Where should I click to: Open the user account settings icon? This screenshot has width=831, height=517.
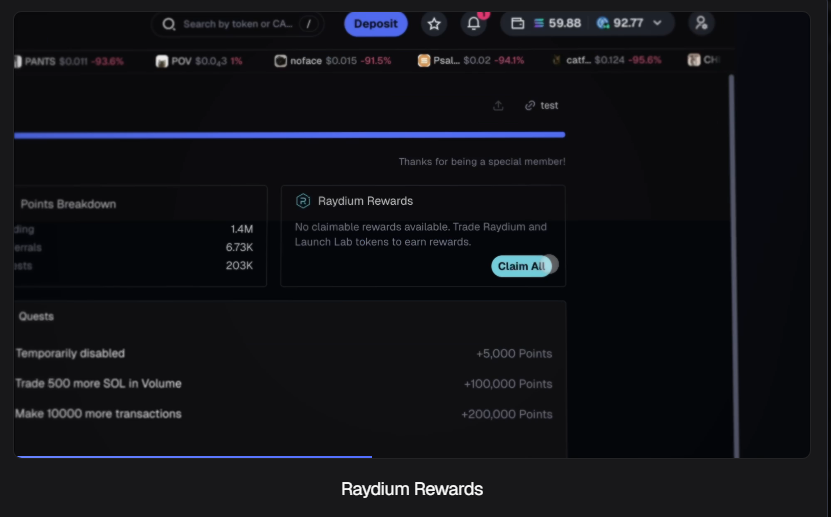[701, 23]
